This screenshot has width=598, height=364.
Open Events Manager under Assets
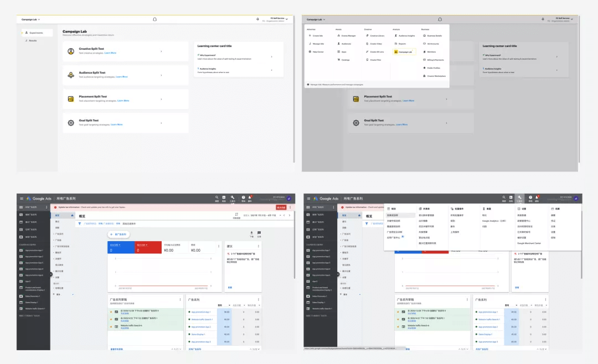coord(347,36)
